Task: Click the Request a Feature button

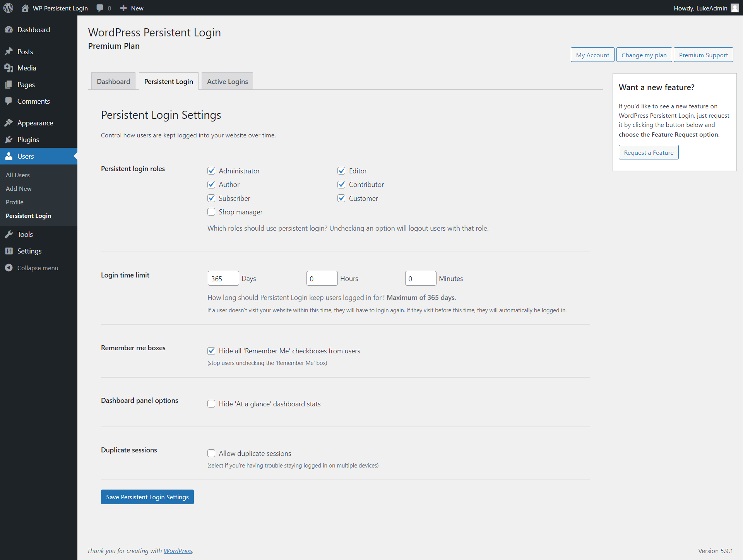Action: pos(649,152)
